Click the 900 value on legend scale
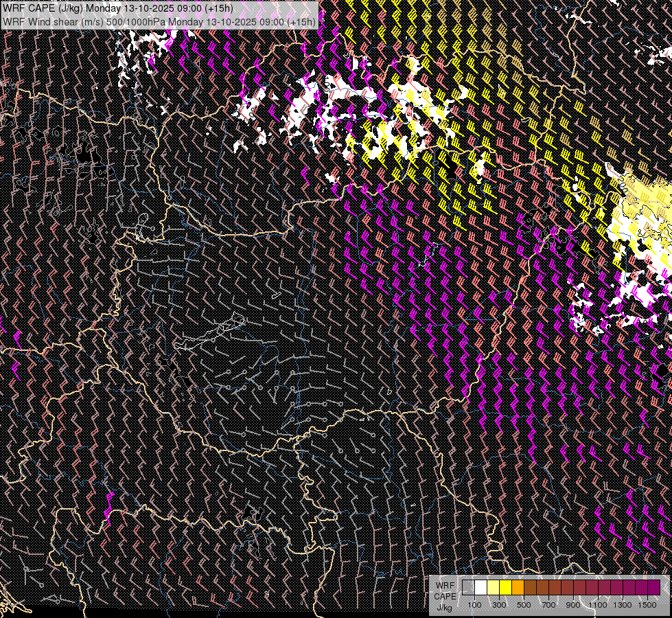672x618 pixels. coord(573,605)
